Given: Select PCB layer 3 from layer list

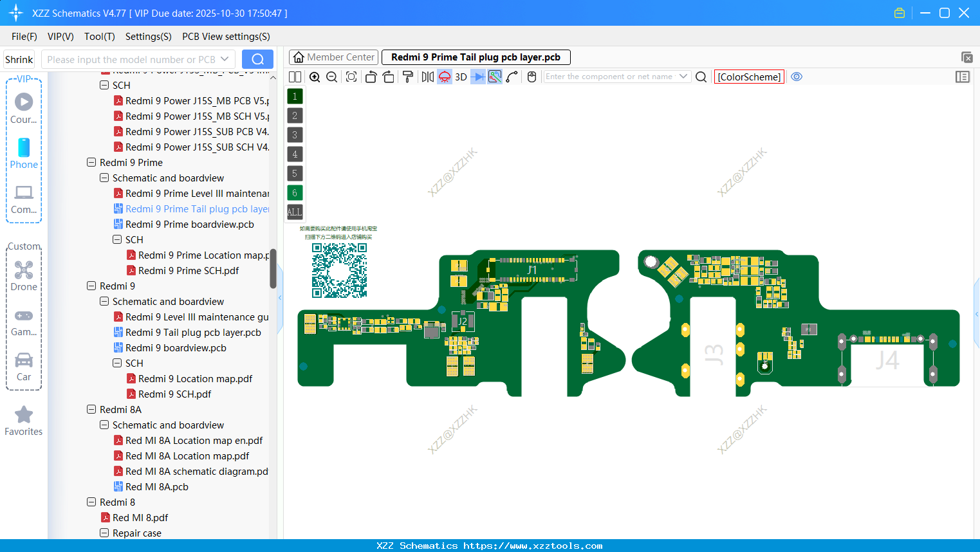Looking at the screenshot, I should pos(295,134).
